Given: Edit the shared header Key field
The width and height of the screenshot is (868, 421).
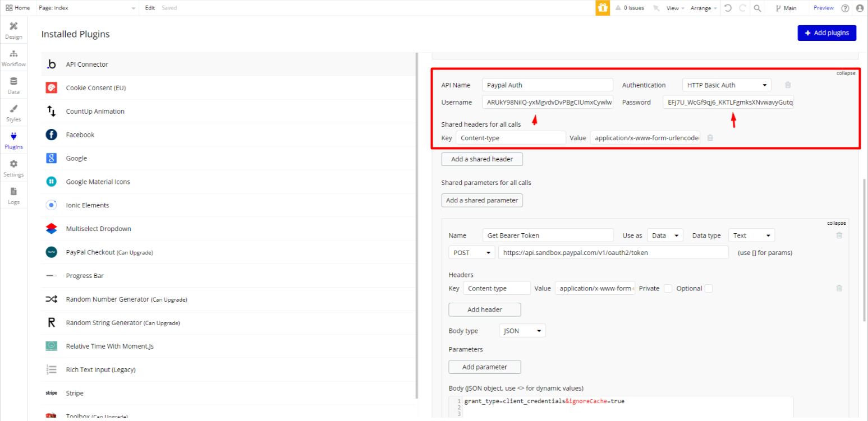Looking at the screenshot, I should pos(511,138).
